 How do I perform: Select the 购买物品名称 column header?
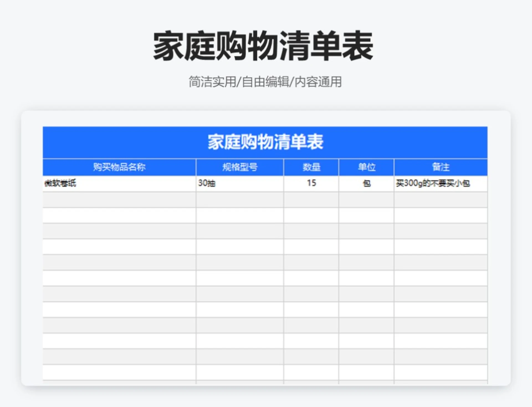[x=119, y=167]
